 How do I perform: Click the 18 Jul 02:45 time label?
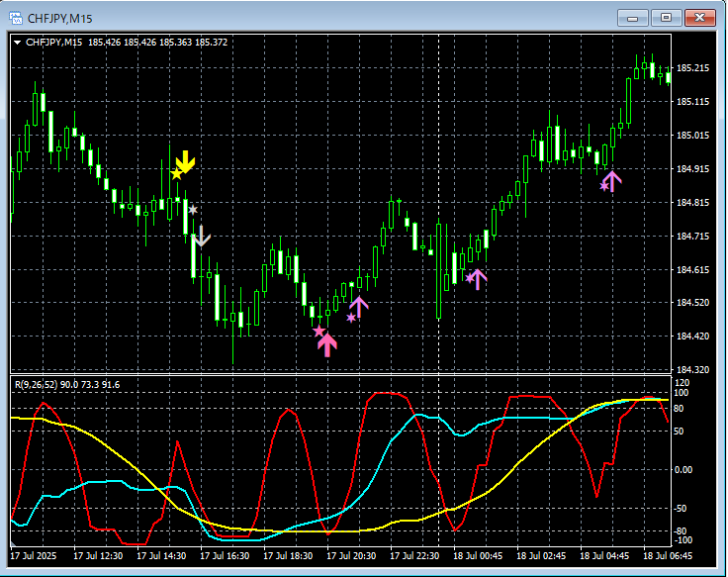(x=541, y=555)
